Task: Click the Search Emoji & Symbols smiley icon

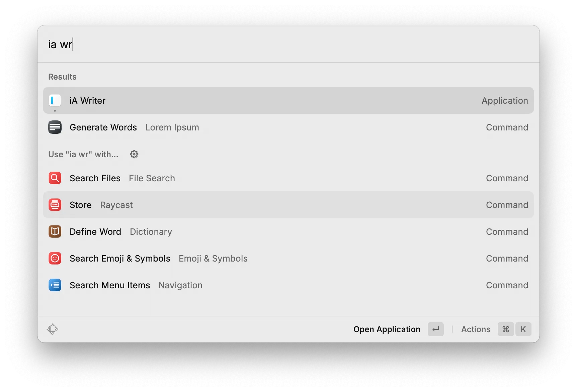Action: pyautogui.click(x=55, y=258)
